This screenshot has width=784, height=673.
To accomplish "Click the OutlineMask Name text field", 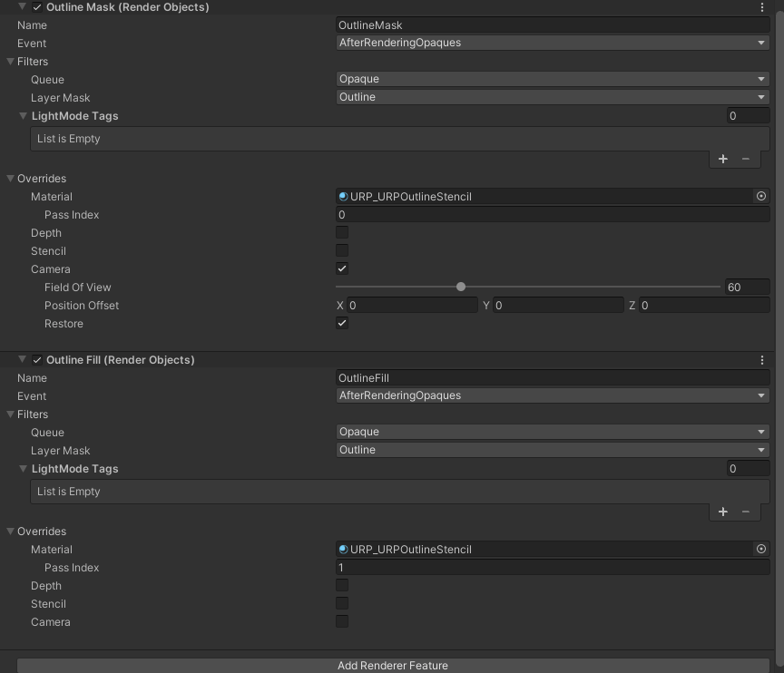I will 552,25.
